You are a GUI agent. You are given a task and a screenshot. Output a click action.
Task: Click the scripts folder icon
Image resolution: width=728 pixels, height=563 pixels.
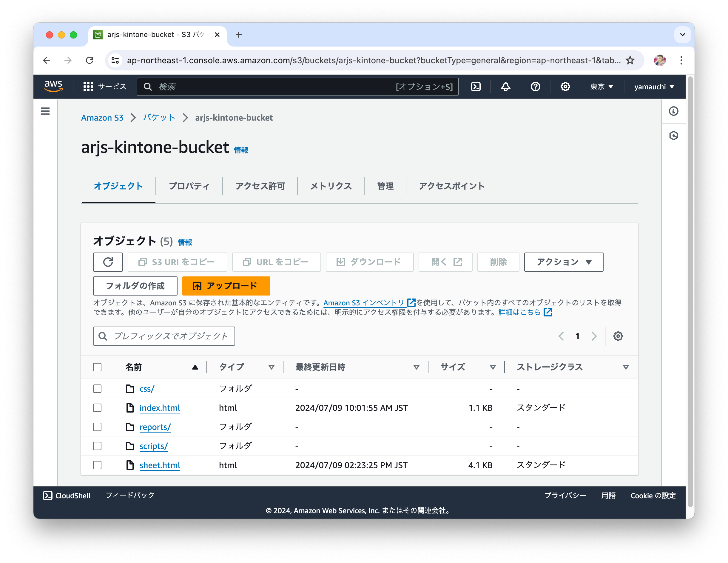tap(130, 446)
